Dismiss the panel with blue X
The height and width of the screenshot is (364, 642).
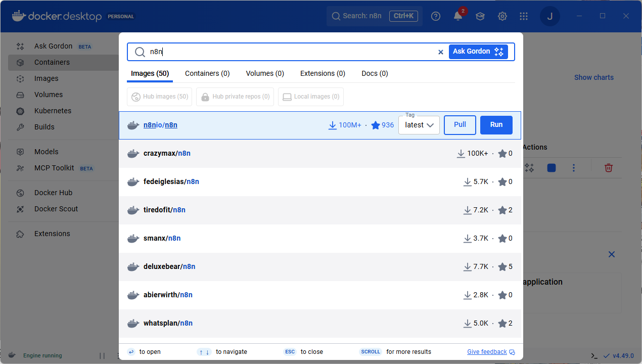tap(612, 254)
